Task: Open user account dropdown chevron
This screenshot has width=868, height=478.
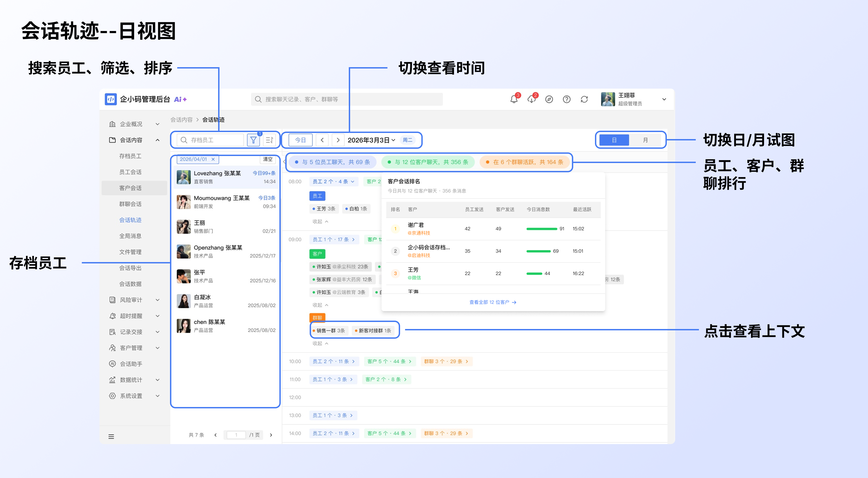Action: tap(664, 99)
